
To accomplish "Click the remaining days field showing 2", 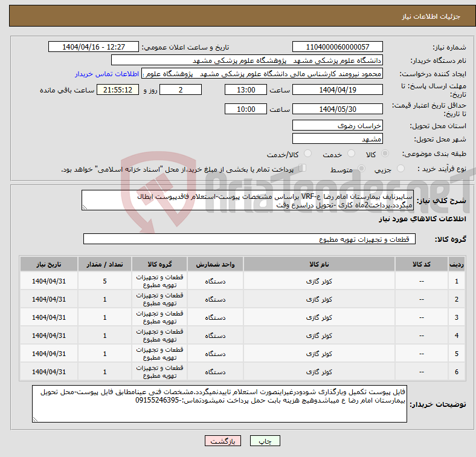I will click(181, 89).
